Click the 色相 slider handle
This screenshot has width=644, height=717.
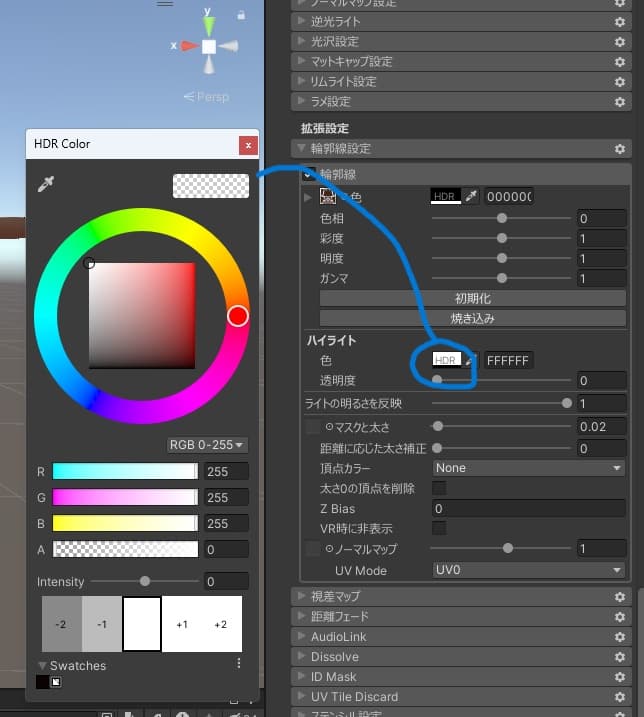(502, 218)
